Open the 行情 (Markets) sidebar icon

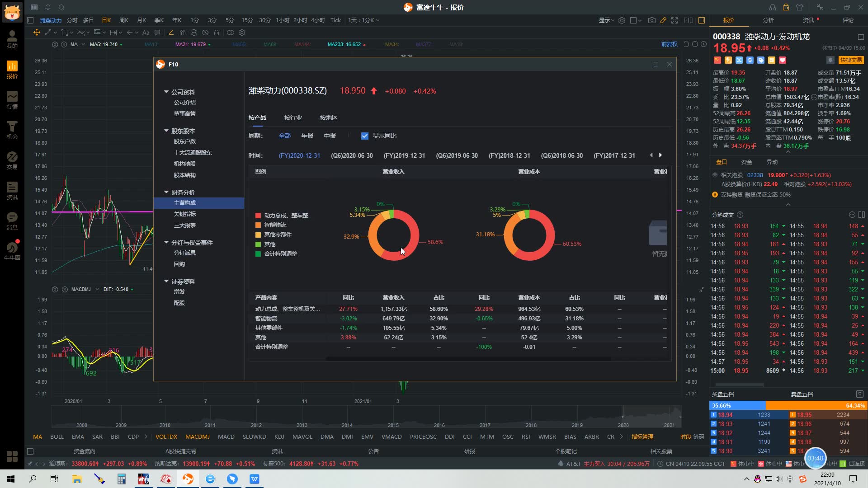point(12,100)
